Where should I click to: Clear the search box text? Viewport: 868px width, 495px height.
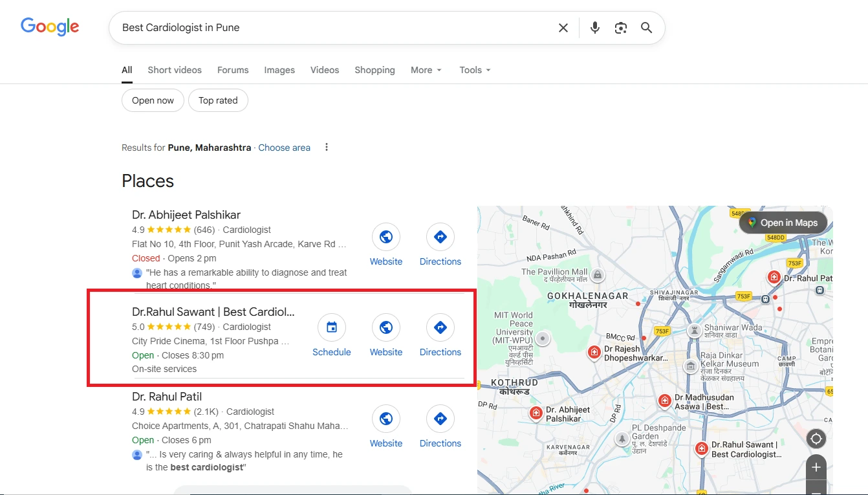[563, 28]
